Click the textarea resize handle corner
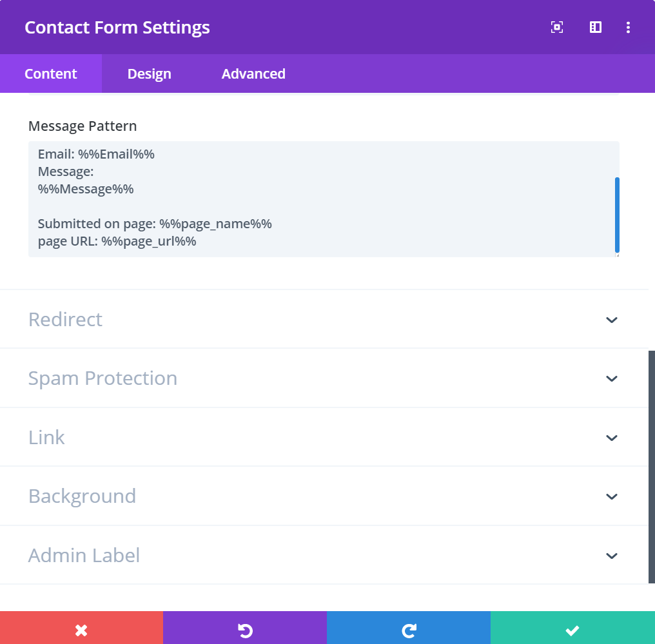 pyautogui.click(x=617, y=255)
